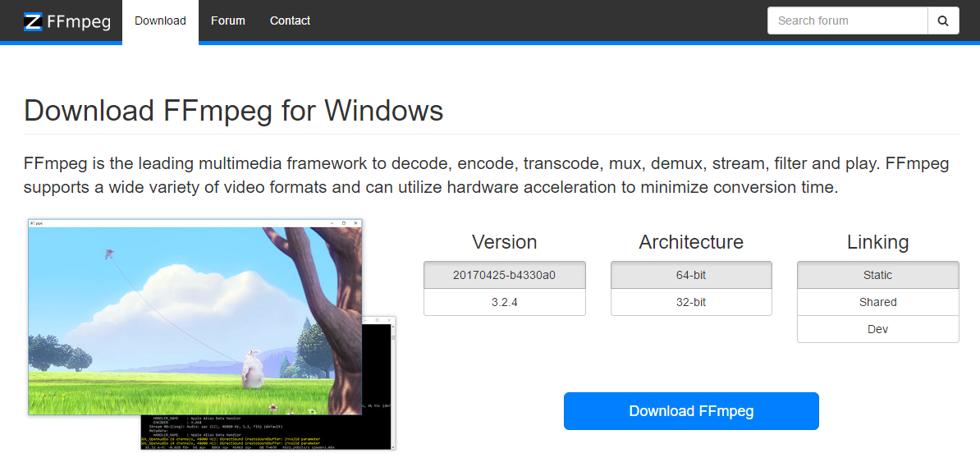Image resolution: width=980 pixels, height=462 pixels.
Task: Open the Download tab
Action: pos(160,21)
